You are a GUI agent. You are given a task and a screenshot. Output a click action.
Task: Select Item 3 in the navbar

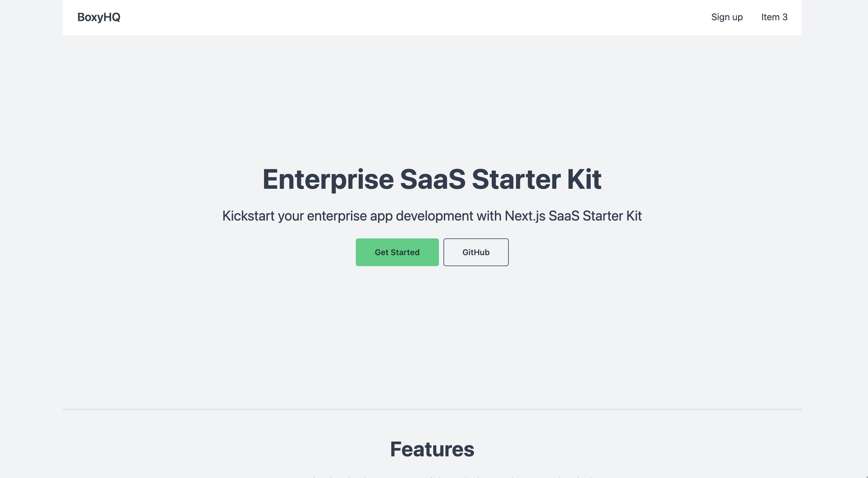tap(774, 17)
